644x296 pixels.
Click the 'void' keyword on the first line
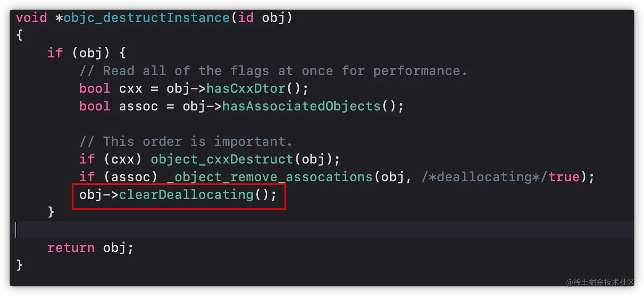tap(32, 18)
